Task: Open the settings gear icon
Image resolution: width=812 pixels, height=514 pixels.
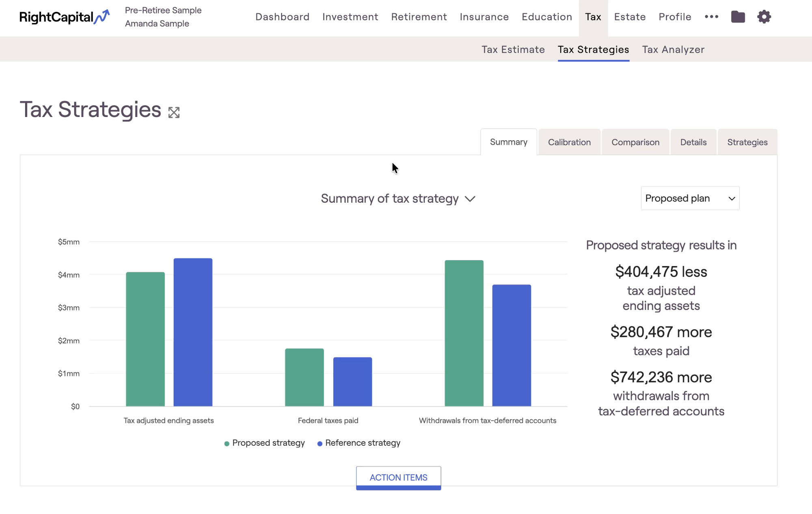Action: pos(764,17)
